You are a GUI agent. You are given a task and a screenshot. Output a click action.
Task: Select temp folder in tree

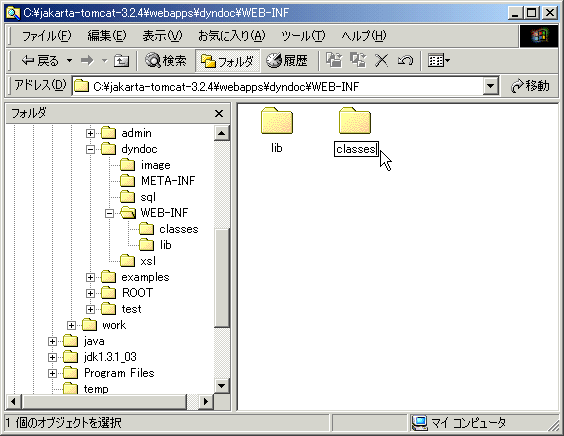coord(96,389)
